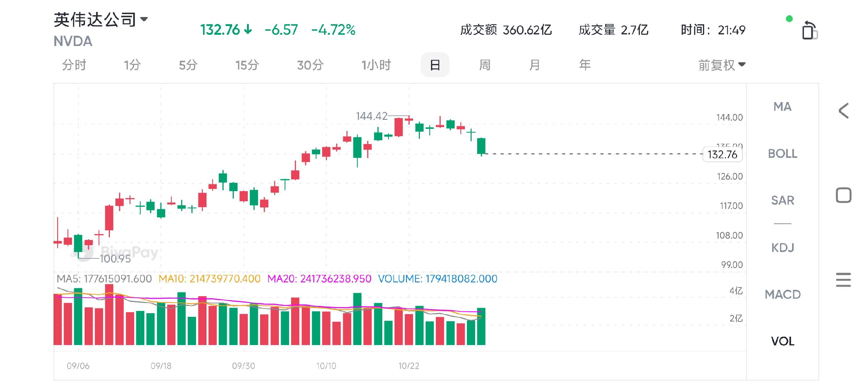Switch to 1分 interval tab
This screenshot has height=391, width=868.
(x=132, y=65)
